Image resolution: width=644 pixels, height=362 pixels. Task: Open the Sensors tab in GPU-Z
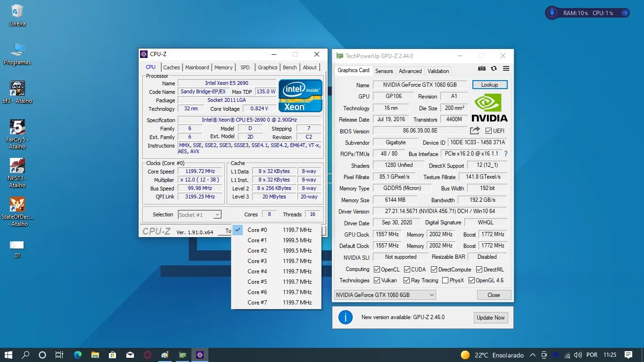pos(384,71)
